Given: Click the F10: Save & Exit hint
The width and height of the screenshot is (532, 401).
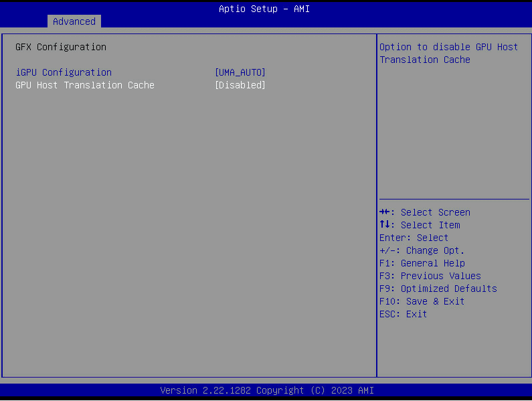Looking at the screenshot, I should pyautogui.click(x=422, y=301).
